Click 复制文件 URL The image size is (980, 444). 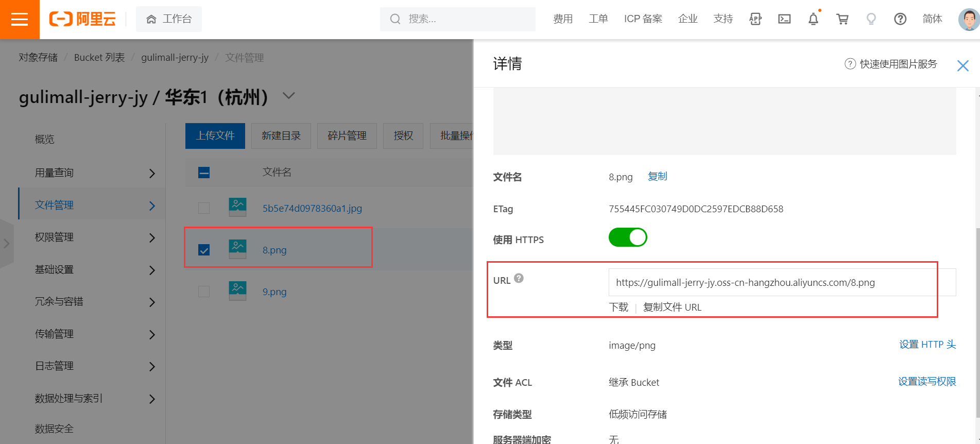672,308
